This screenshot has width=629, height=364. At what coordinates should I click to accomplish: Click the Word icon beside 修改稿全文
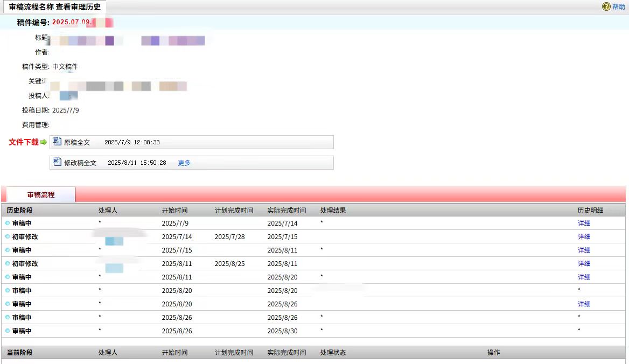57,162
